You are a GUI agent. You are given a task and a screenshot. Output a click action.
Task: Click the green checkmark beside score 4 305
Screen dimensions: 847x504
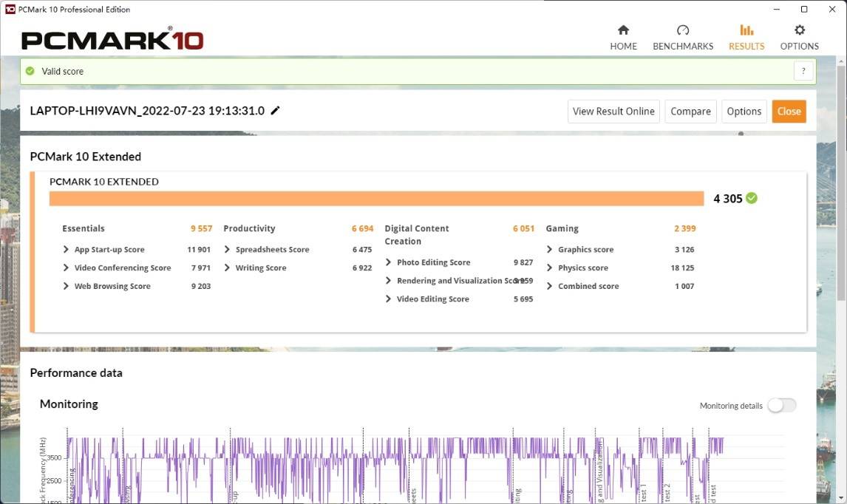coord(752,198)
